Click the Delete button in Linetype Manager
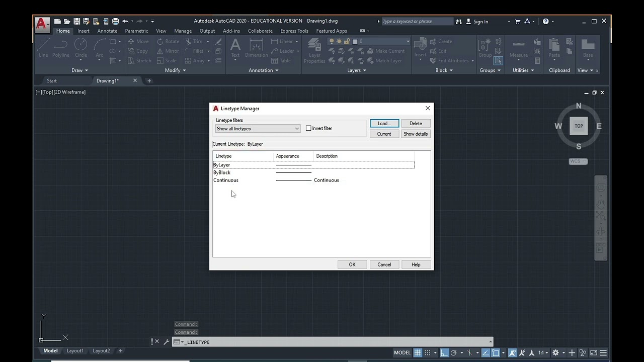644x362 pixels. coord(416,123)
